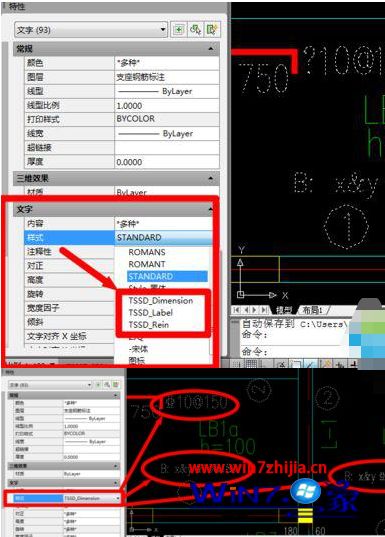Open object type dropdown in lower small panel
Screen dimensions: 385x537
click(89, 385)
